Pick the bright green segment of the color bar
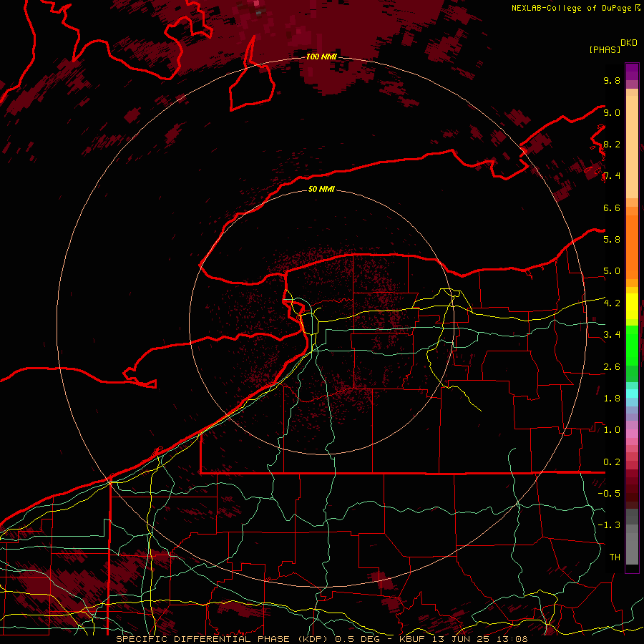This screenshot has height=644, width=644. [x=632, y=345]
